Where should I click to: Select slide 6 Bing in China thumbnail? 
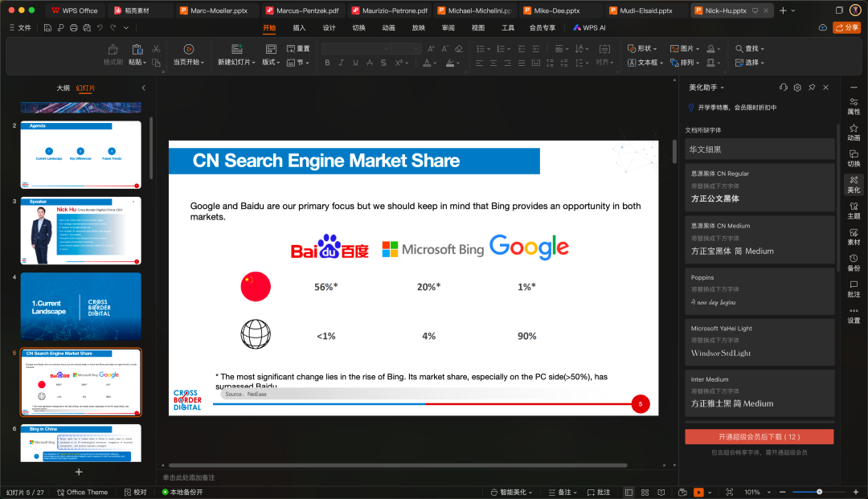click(81, 443)
